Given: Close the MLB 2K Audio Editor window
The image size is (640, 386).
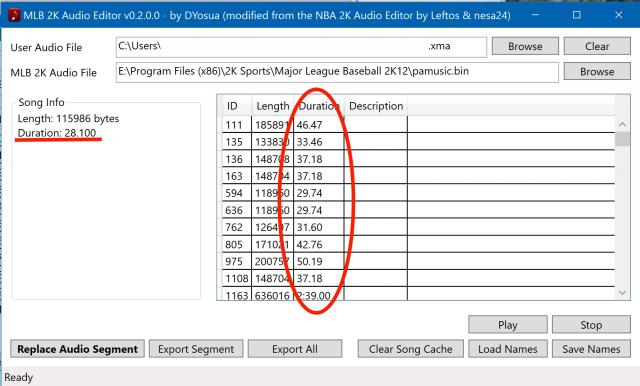Looking at the screenshot, I should pos(618,15).
